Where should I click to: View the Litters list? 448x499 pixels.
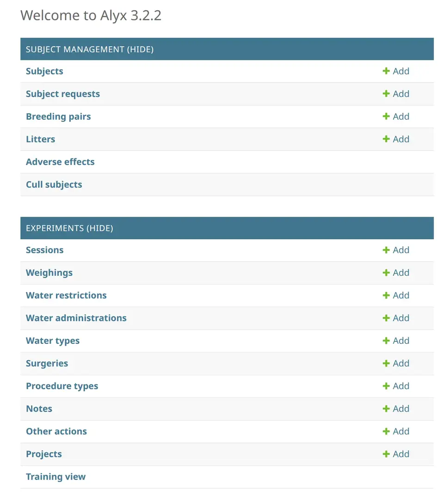[40, 139]
